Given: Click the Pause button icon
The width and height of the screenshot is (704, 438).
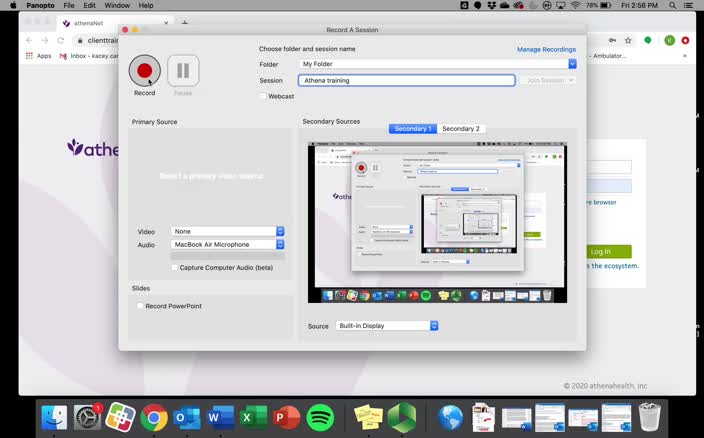Looking at the screenshot, I should (183, 71).
